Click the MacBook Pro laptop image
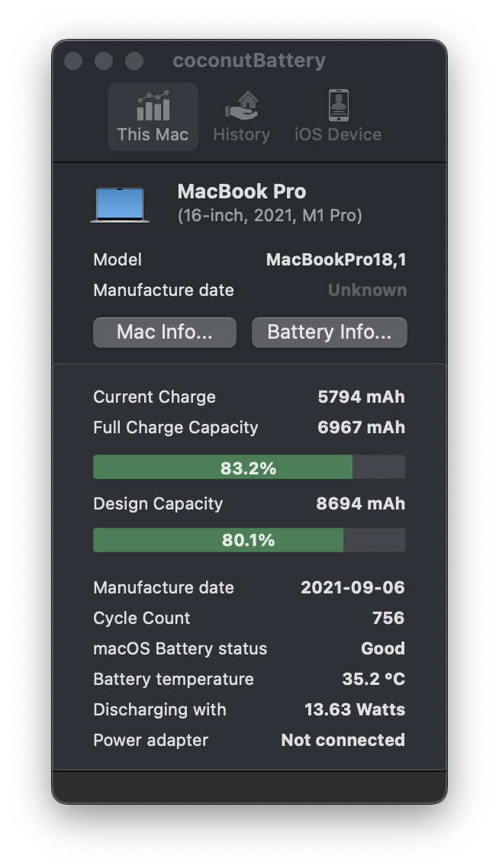The width and height of the screenshot is (499, 868). (x=120, y=205)
